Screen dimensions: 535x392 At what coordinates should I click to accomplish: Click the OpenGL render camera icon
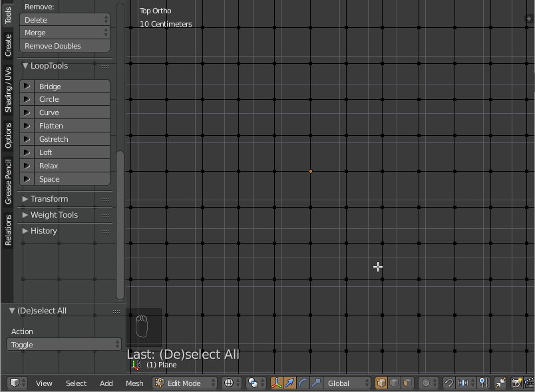click(516, 383)
